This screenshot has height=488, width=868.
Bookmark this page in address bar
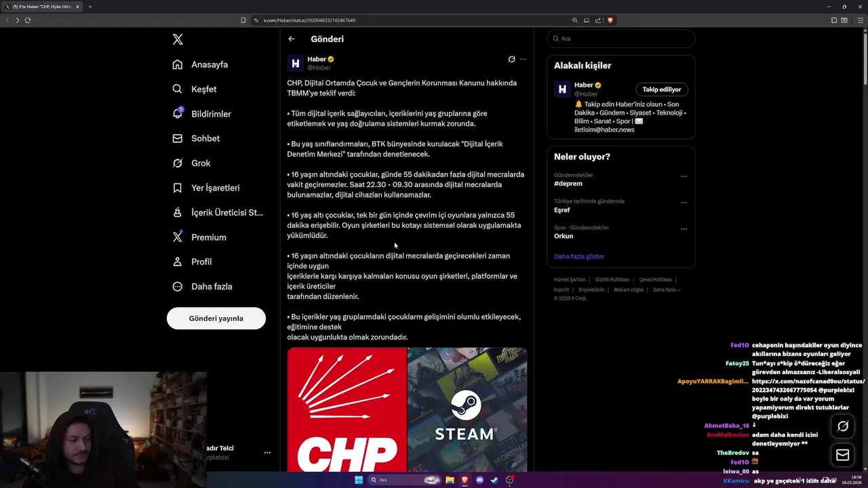point(243,20)
